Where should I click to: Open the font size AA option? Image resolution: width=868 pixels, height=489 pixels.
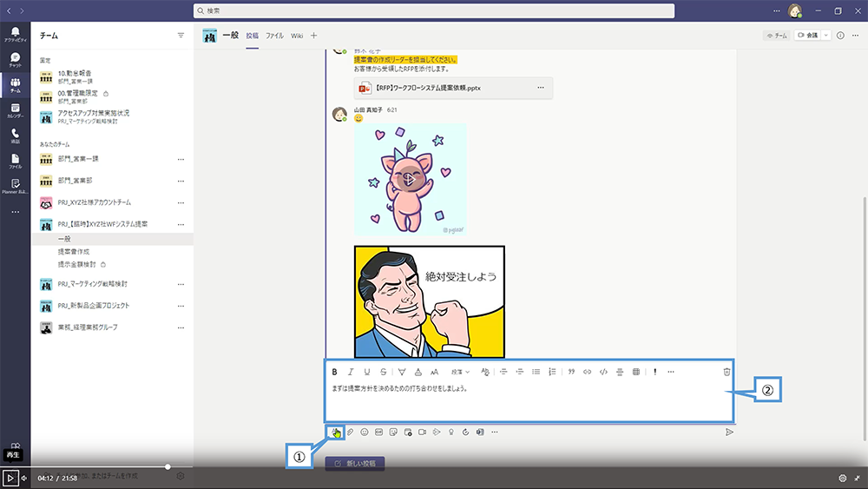(435, 372)
